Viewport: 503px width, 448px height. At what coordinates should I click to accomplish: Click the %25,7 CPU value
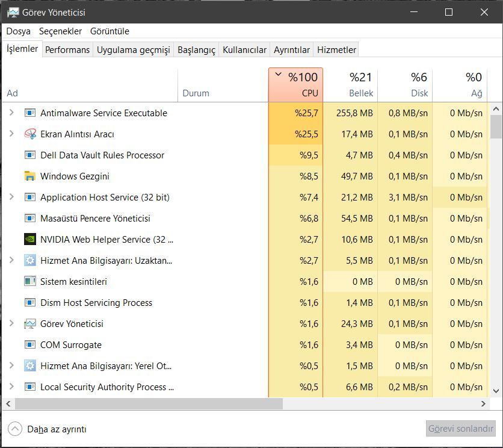point(306,113)
